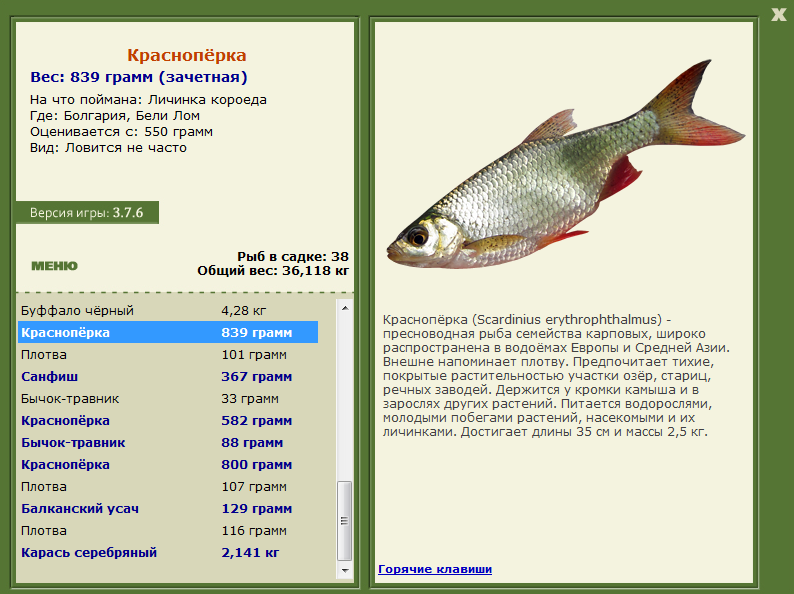
Task: Click the На что поймана: Личинка короеда line
Action: pos(148,100)
